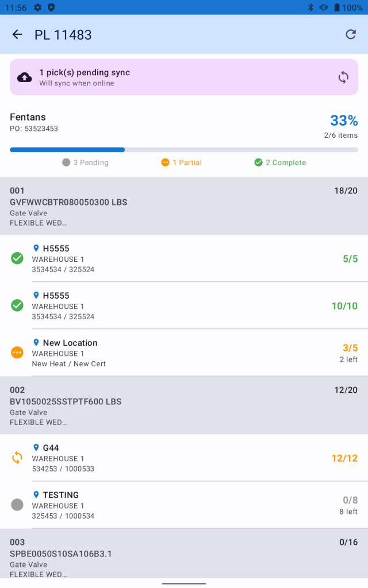Tap the green checkmark on 10/10 H5555 row
Image resolution: width=368 pixels, height=588 pixels.
tap(17, 305)
